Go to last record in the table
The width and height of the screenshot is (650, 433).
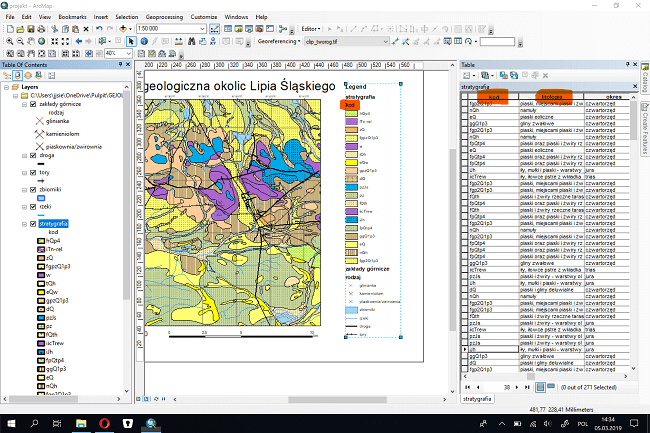coord(527,387)
